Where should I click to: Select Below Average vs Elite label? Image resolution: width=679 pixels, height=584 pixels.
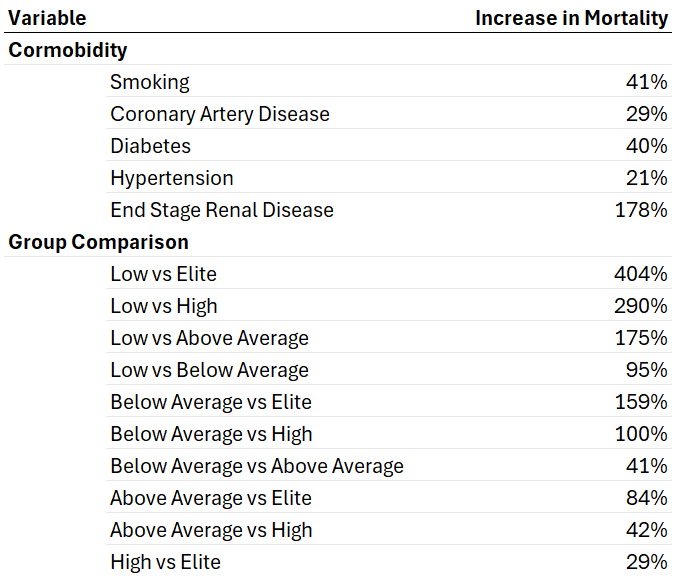(x=211, y=402)
